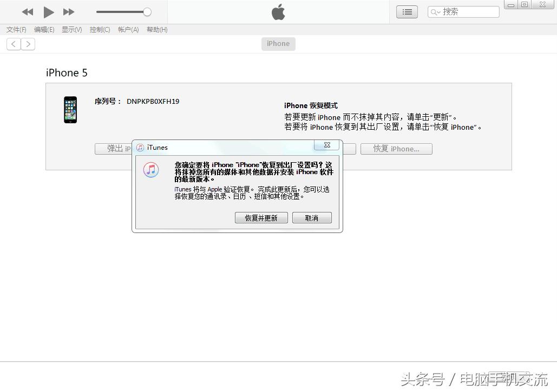Adjust the volume slider handle
Viewport: 557px width, 392px height.
click(x=147, y=11)
